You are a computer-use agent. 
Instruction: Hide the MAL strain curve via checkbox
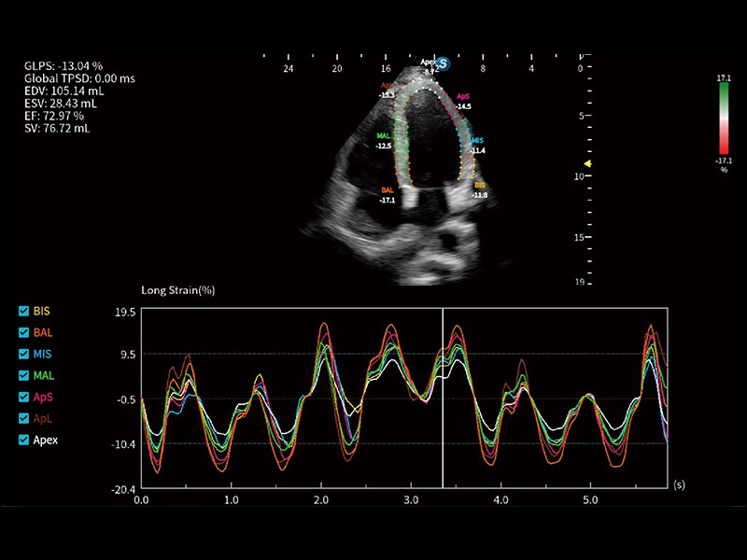(23, 375)
